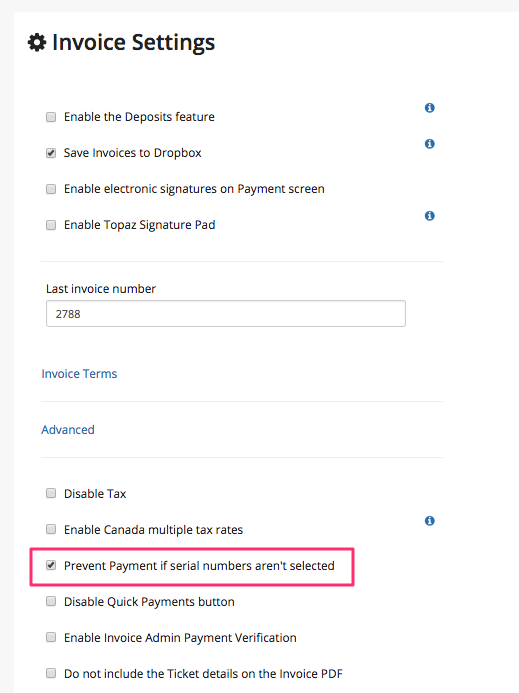The width and height of the screenshot is (519, 693).
Task: Enable Canada multiple tax rates checkbox
Action: pos(51,529)
